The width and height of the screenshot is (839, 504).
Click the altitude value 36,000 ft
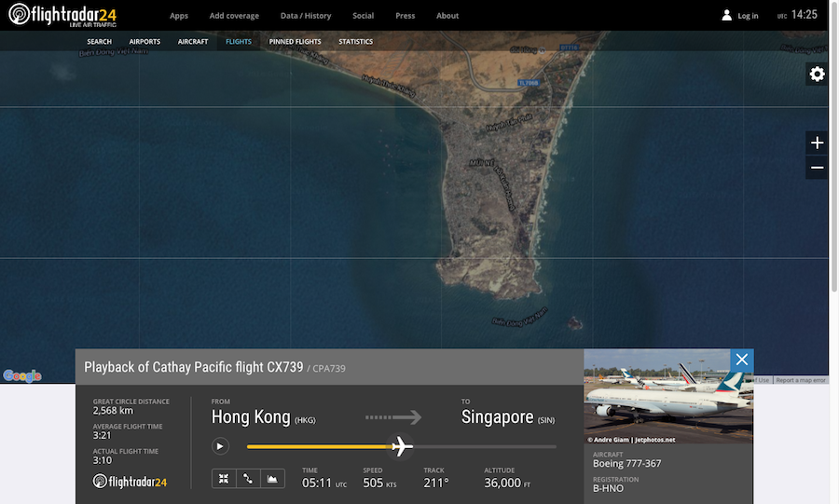(507, 484)
